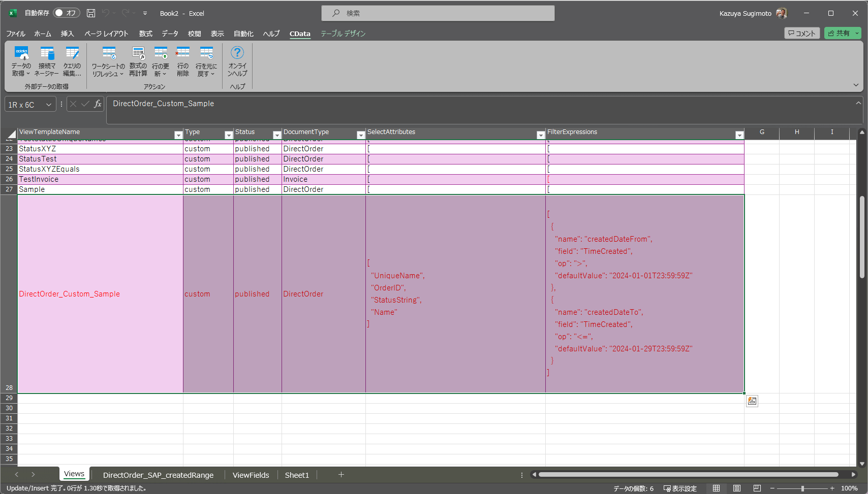
Task: Open the Get Data (データの取得) ribbon button
Action: tap(21, 61)
